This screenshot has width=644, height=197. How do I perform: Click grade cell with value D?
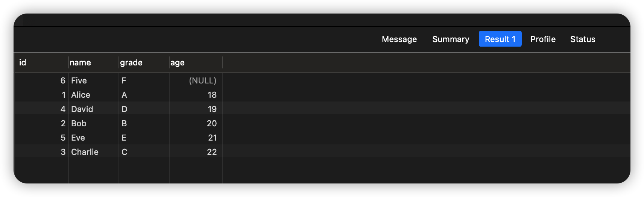point(125,109)
